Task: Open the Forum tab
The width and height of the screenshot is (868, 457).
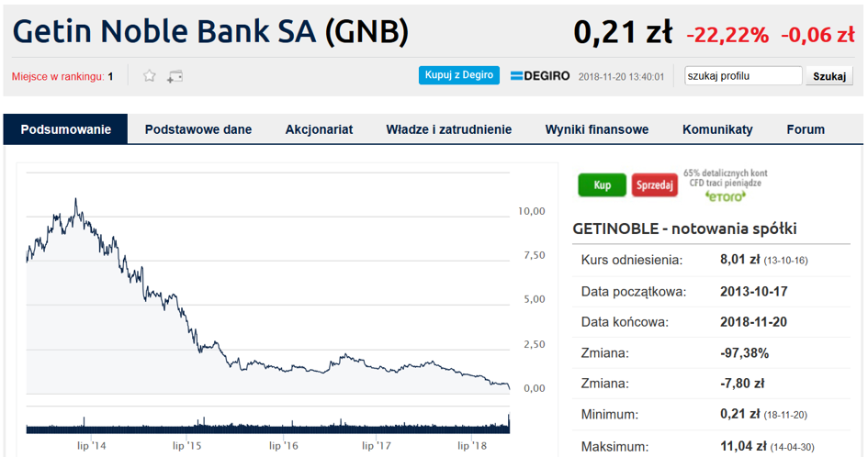Action: point(806,129)
